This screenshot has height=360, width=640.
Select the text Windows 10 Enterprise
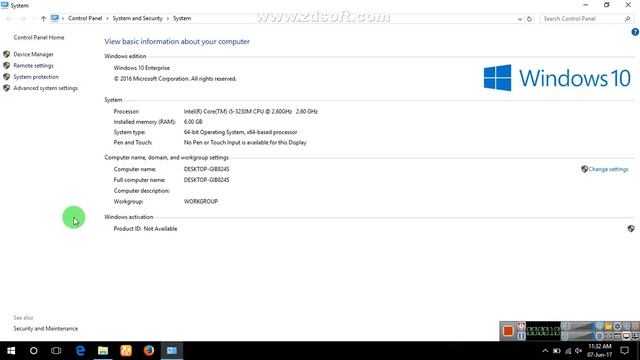(x=142, y=68)
